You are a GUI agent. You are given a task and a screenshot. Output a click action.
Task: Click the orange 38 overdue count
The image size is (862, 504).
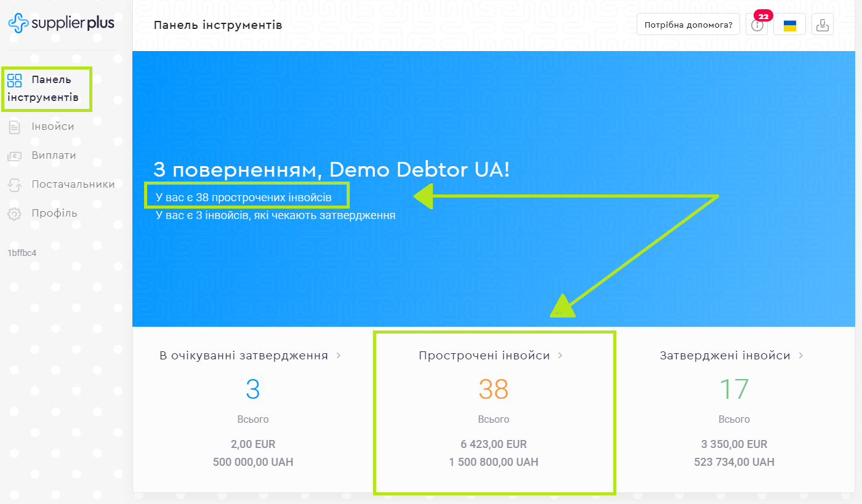point(493,389)
